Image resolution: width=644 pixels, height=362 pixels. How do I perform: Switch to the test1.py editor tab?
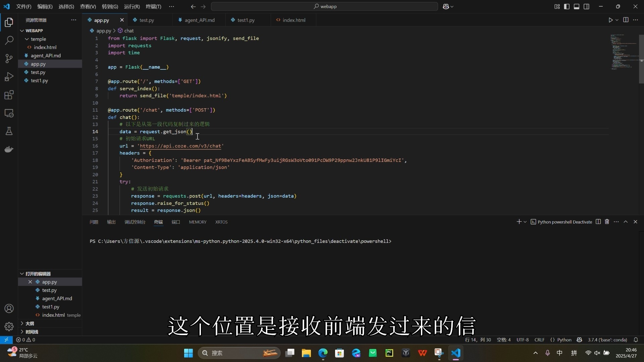(x=246, y=20)
